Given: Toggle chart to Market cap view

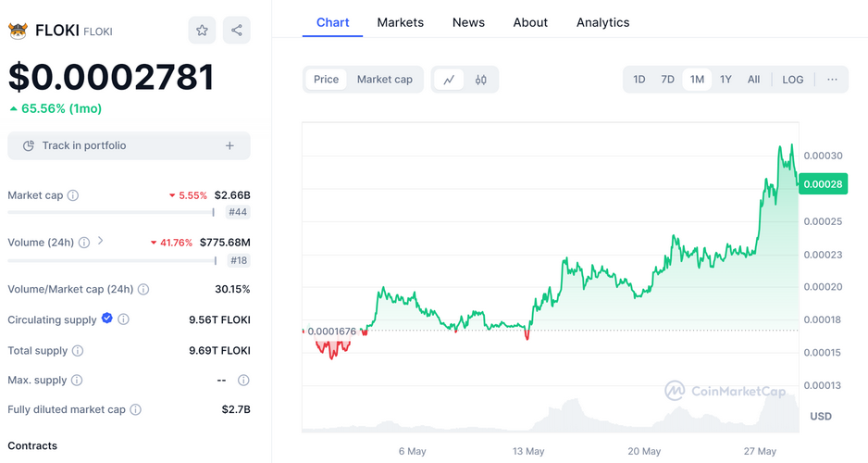Looking at the screenshot, I should (x=385, y=80).
